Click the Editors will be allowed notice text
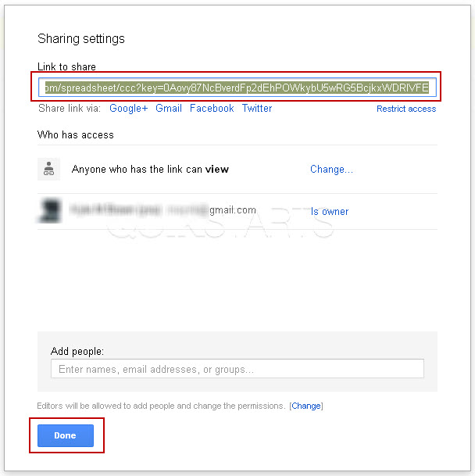This screenshot has width=475, height=476. [161, 406]
